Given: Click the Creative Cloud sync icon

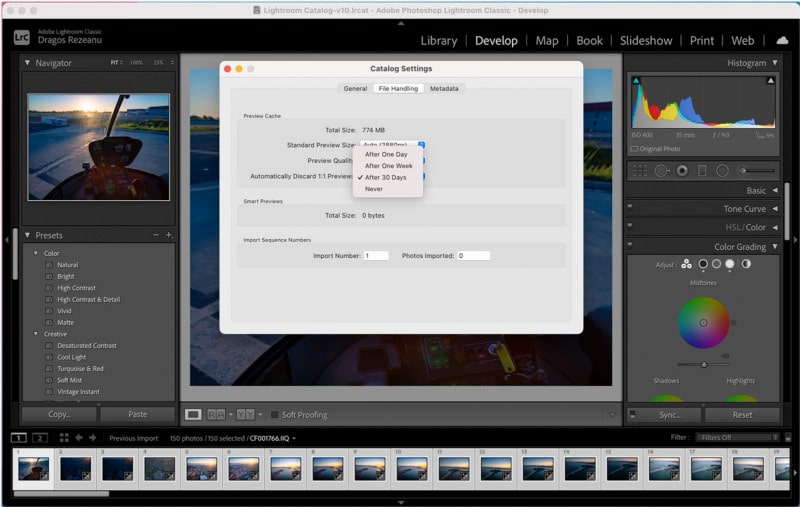Looking at the screenshot, I should click(x=781, y=41).
